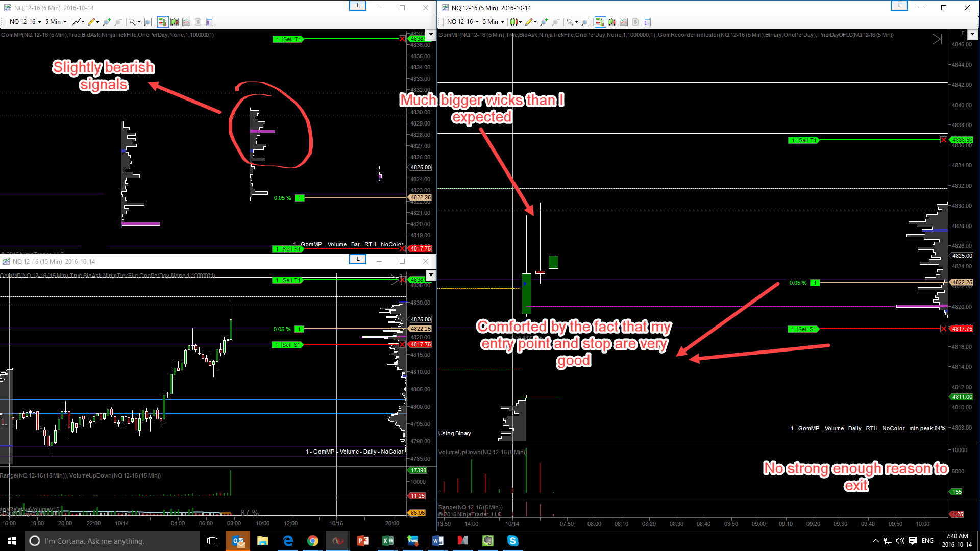Screen dimensions: 980x551
Task: Change 5 Min interval in top-left chart
Action: click(x=56, y=22)
